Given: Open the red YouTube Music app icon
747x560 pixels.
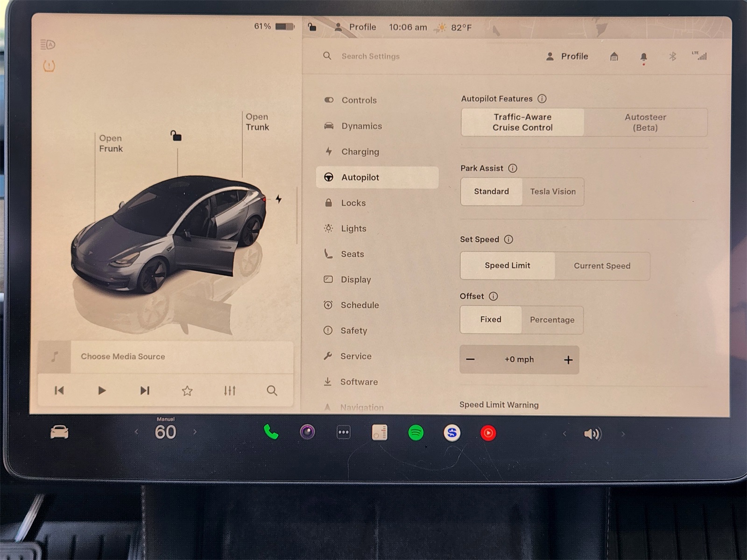Looking at the screenshot, I should 488,433.
